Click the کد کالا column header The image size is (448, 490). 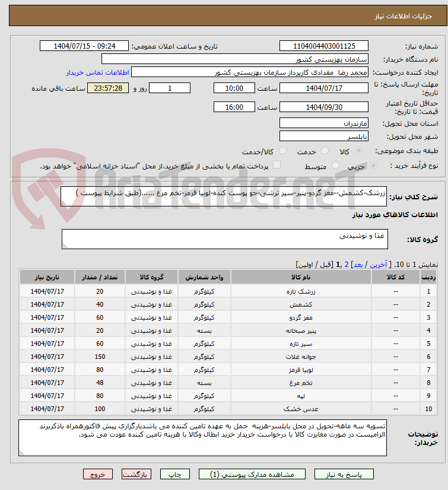pyautogui.click(x=395, y=277)
